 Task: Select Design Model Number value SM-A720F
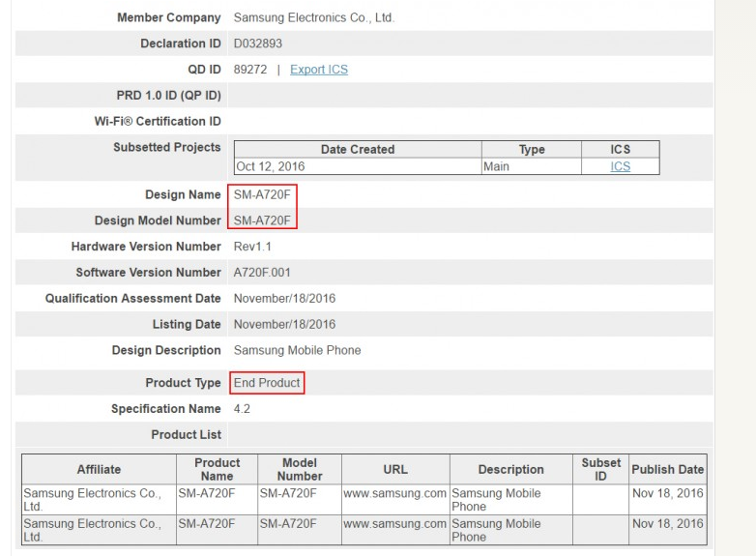click(x=262, y=220)
